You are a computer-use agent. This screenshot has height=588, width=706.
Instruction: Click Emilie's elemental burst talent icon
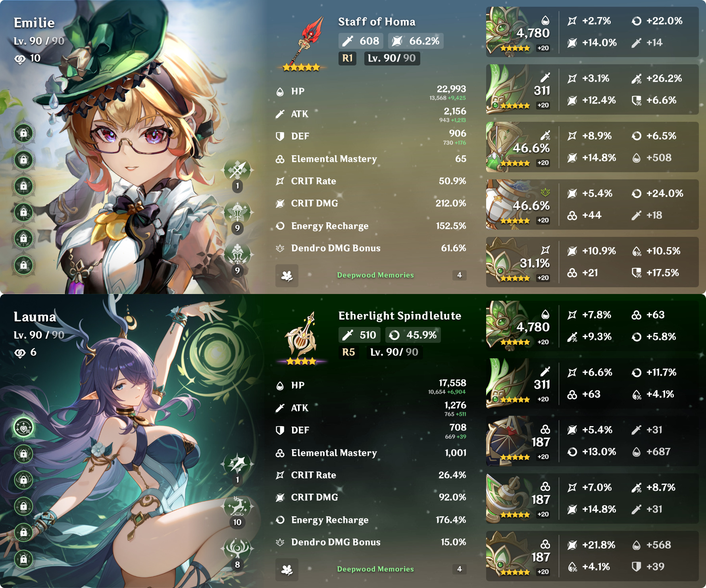click(x=237, y=255)
